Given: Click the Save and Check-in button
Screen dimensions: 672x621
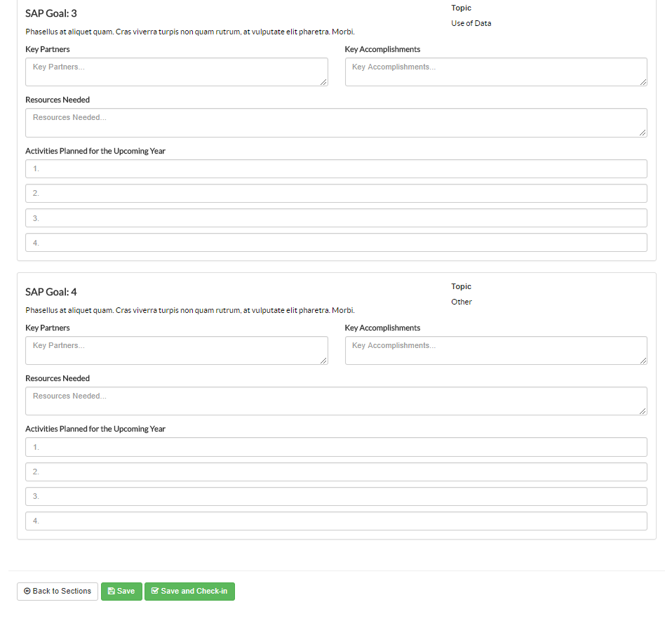Looking at the screenshot, I should pyautogui.click(x=189, y=592).
